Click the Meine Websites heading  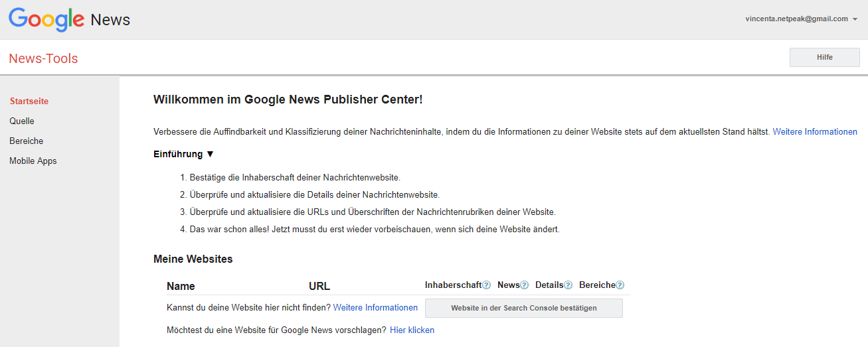193,259
